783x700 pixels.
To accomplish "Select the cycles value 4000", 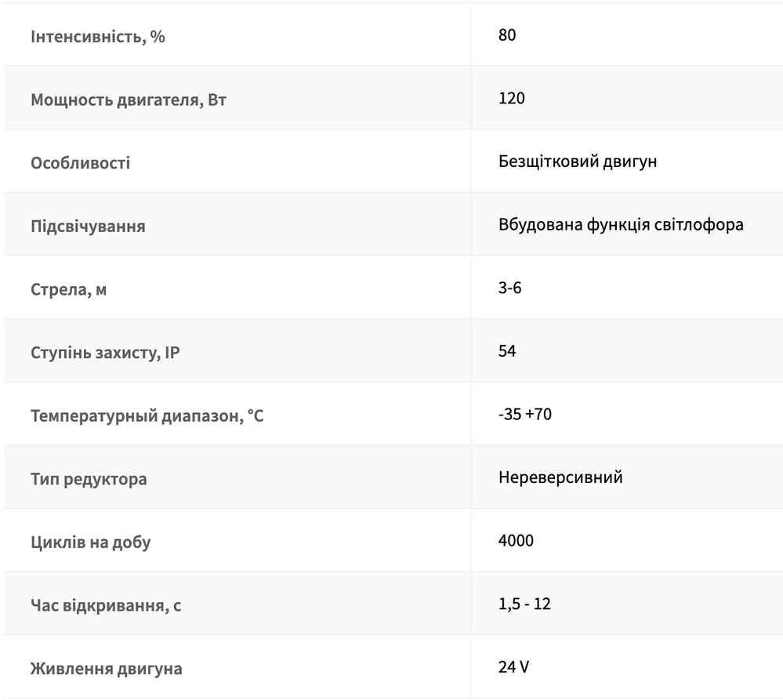I will point(516,541).
